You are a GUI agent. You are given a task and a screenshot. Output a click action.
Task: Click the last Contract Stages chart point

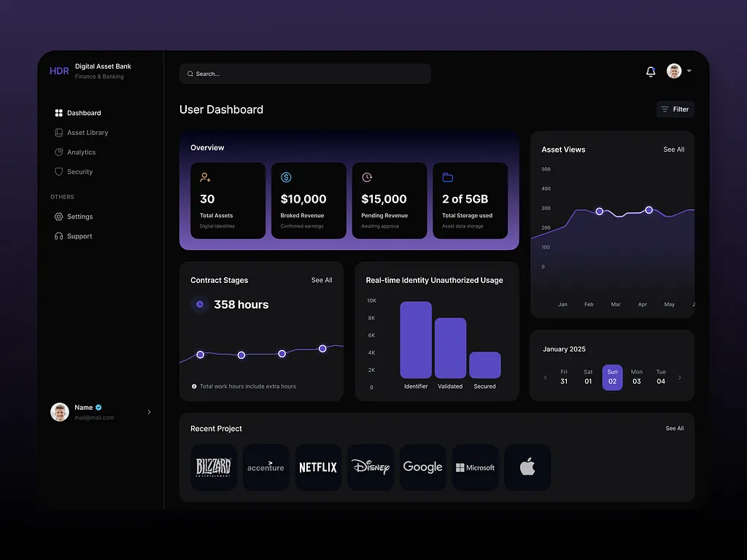tap(322, 349)
